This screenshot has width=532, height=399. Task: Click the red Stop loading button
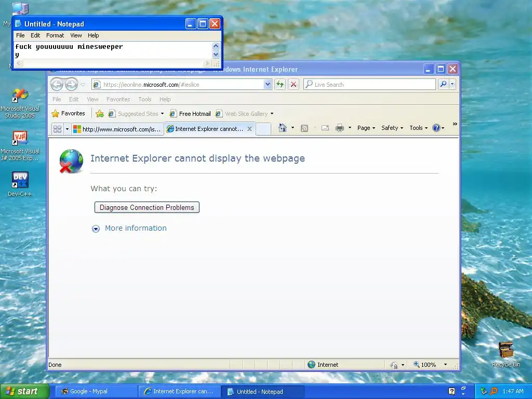point(294,84)
